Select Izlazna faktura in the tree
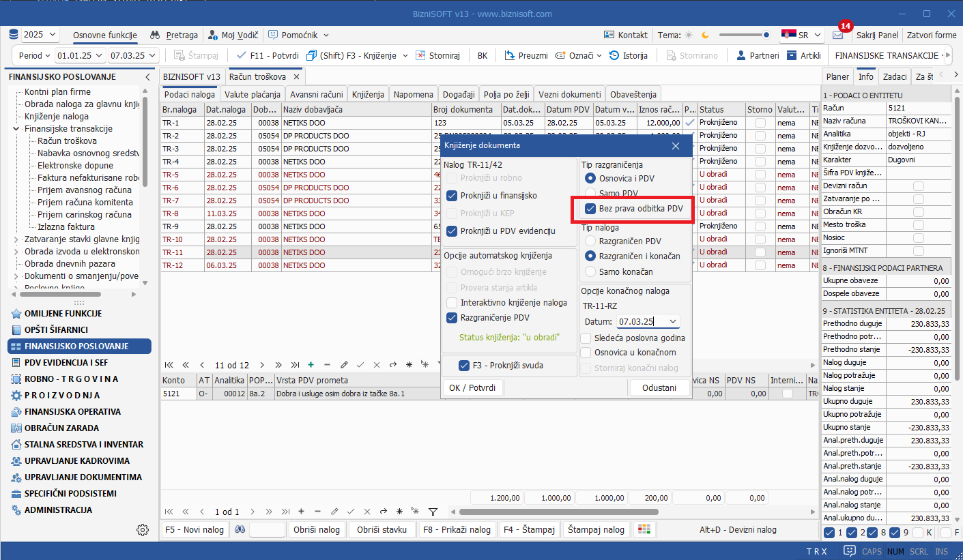 point(66,226)
